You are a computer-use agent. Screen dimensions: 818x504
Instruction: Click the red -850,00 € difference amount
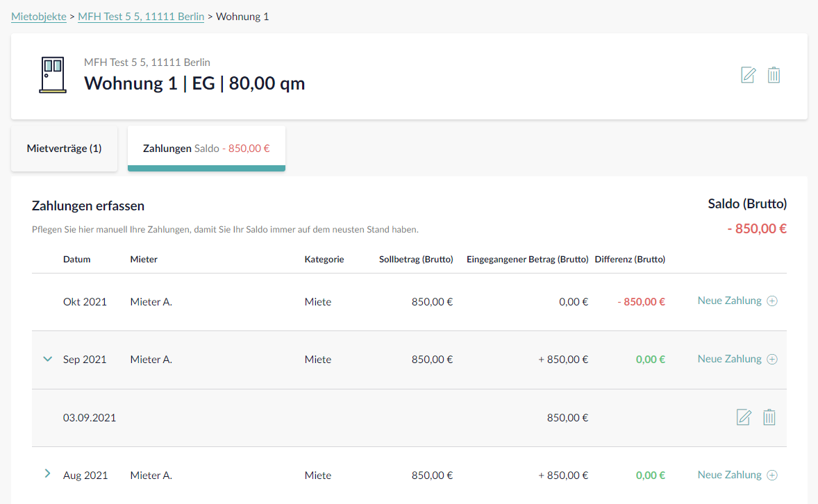click(x=641, y=302)
